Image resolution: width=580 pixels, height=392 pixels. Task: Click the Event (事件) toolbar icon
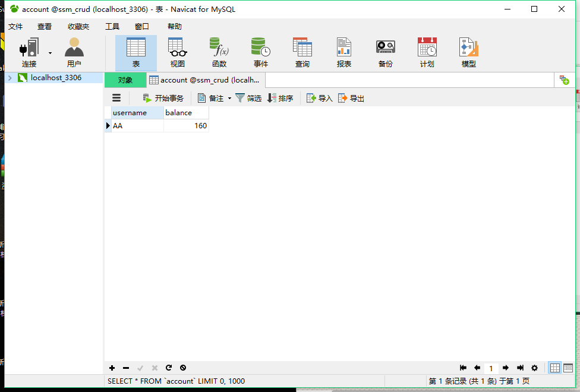(260, 48)
